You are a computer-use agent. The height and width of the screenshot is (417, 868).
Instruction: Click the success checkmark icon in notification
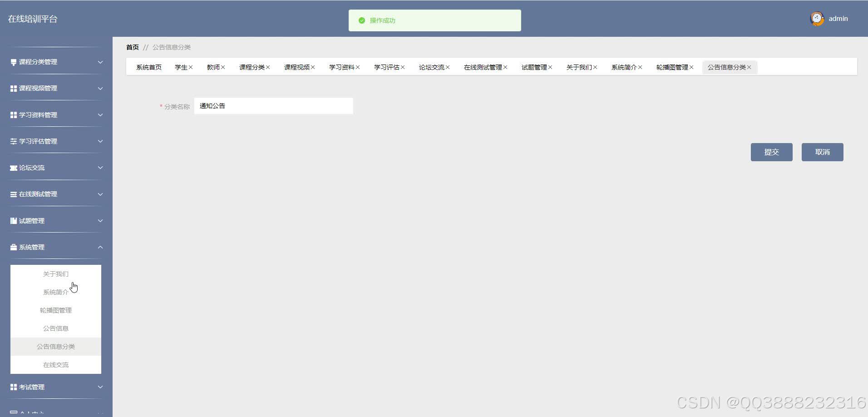tap(362, 20)
